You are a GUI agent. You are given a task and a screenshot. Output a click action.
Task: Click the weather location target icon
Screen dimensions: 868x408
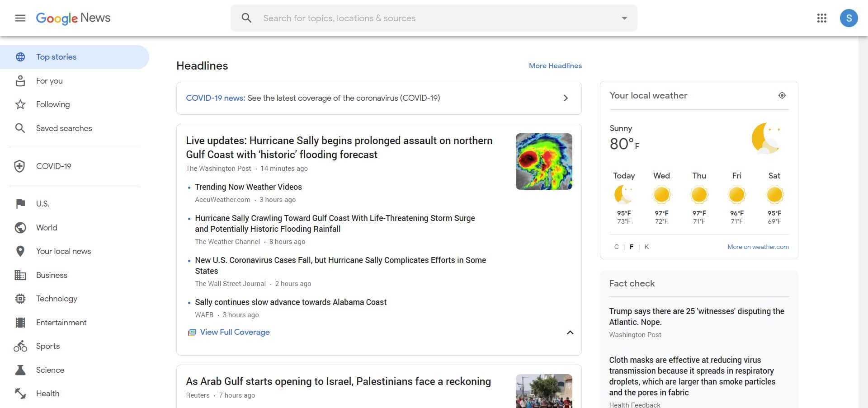pos(782,95)
